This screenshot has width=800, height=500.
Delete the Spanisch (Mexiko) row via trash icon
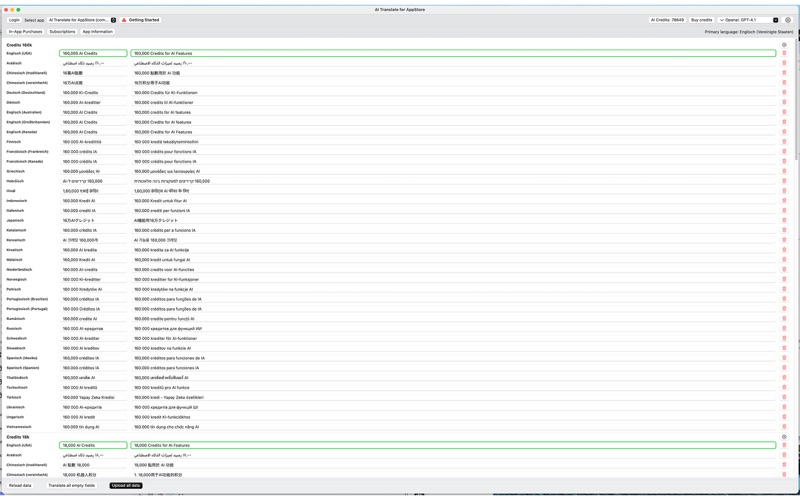784,358
